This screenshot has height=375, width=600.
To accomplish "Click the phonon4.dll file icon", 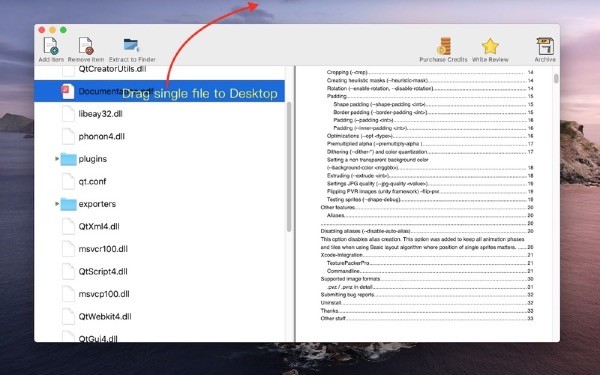I will (68, 136).
